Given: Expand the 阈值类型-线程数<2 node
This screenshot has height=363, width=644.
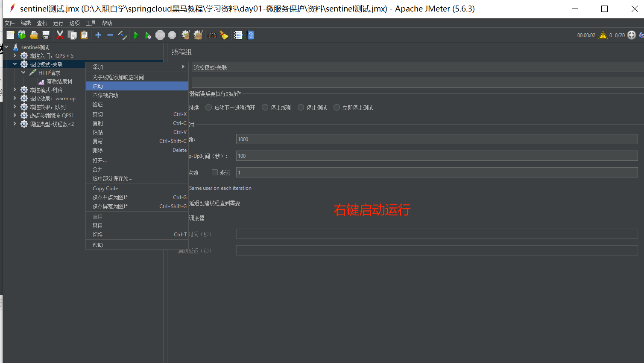Looking at the screenshot, I should point(15,124).
